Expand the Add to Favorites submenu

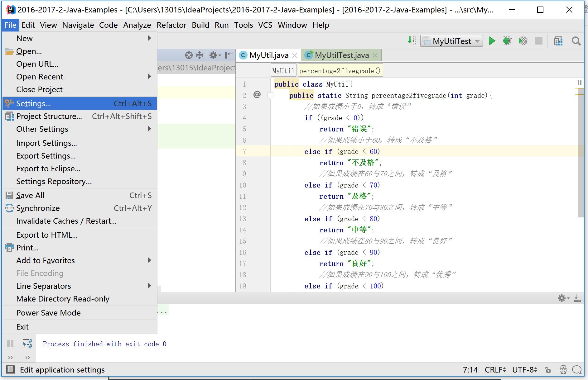click(80, 260)
